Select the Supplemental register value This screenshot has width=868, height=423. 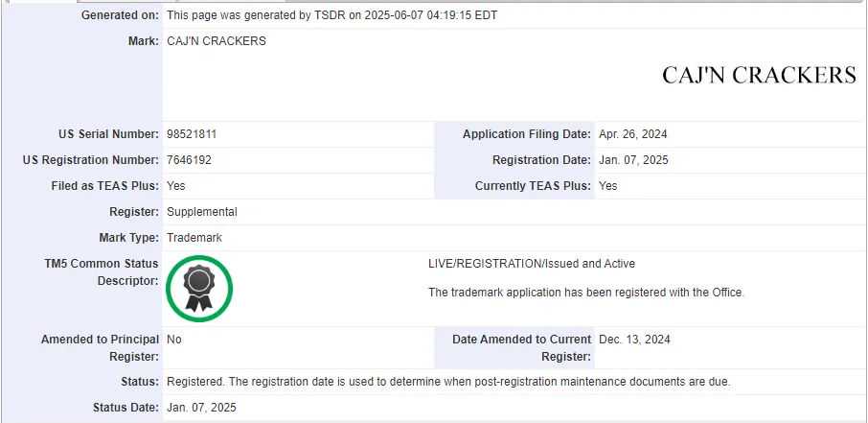tap(202, 212)
